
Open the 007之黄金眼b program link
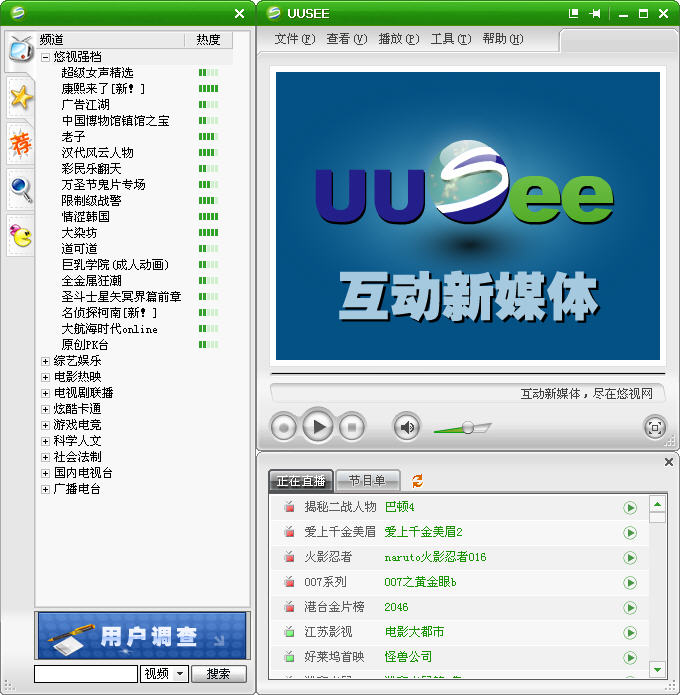420,582
